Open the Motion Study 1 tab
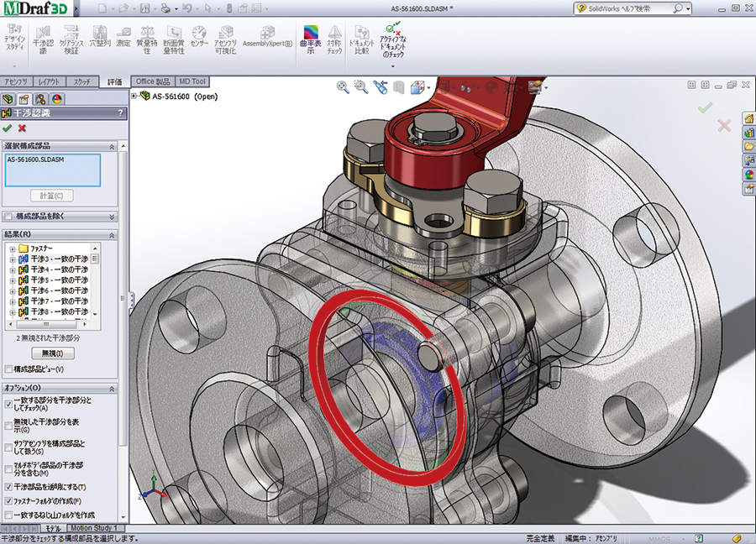756x544 pixels. (x=94, y=529)
